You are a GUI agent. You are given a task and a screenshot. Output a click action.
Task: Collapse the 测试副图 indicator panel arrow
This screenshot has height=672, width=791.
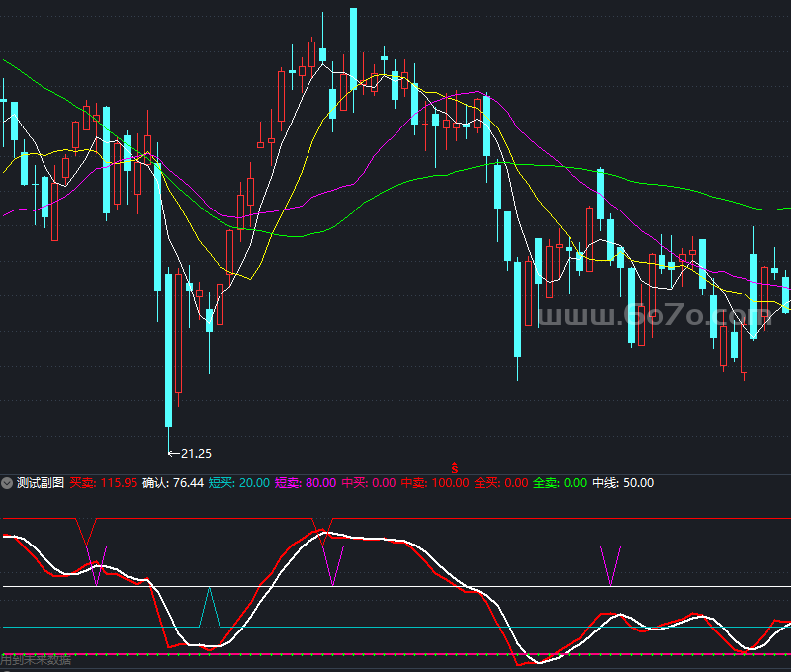pos(7,483)
